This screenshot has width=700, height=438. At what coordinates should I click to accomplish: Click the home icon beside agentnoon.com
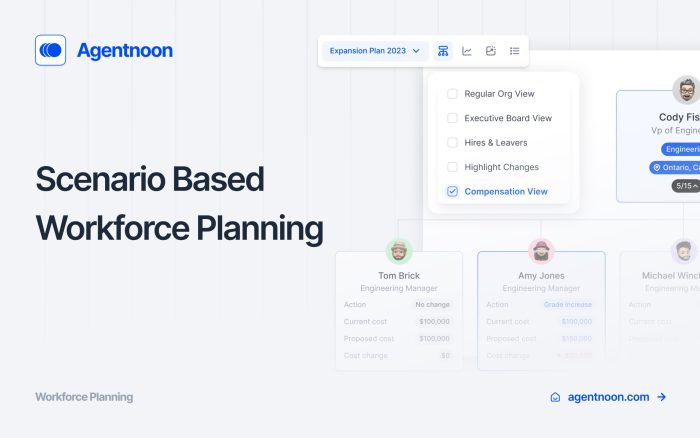pyautogui.click(x=555, y=397)
